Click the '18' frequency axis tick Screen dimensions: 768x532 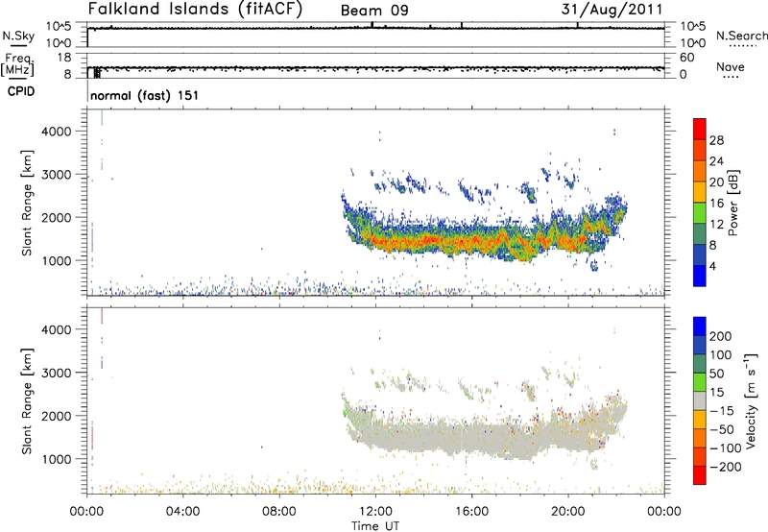64,58
